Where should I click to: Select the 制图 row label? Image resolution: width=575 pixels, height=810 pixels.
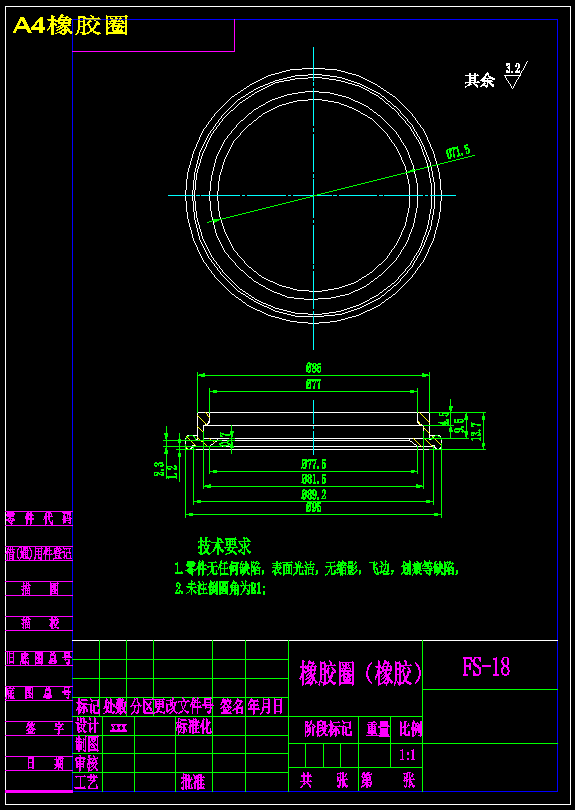click(87, 744)
